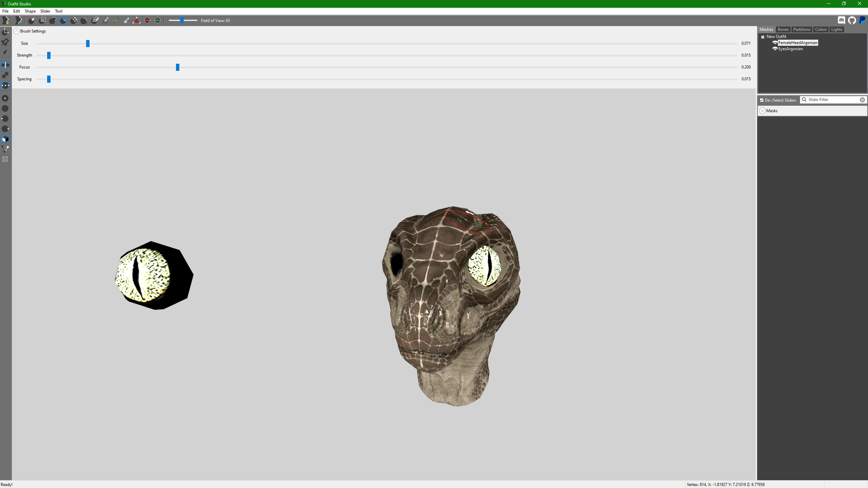Viewport: 868px width, 488px height.
Task: Hide EyesArgonian mesh via eye icon
Action: tap(775, 49)
